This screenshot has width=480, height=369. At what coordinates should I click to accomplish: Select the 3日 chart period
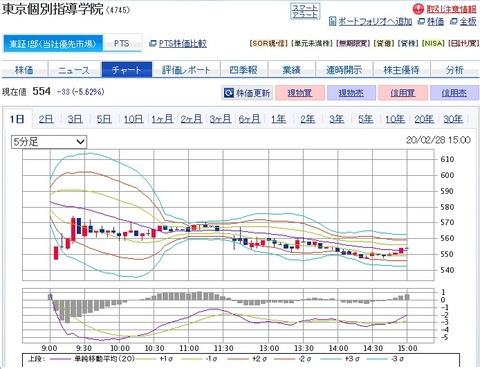75,119
